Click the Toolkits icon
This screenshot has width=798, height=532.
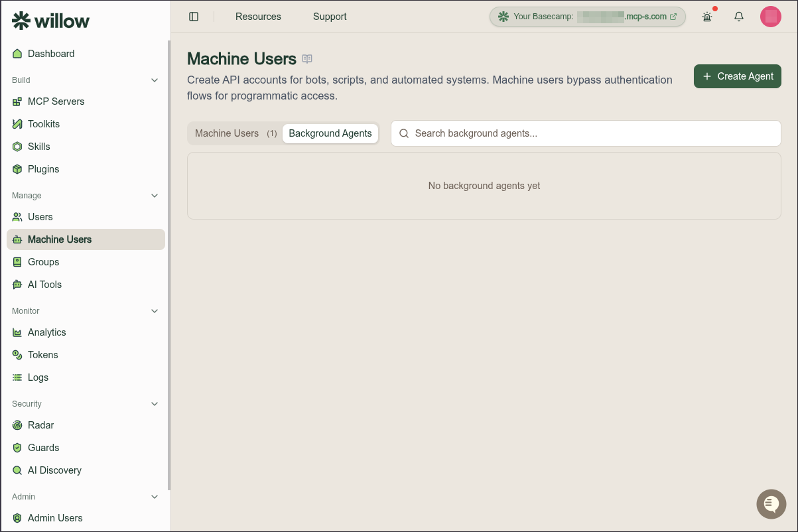tap(17, 124)
